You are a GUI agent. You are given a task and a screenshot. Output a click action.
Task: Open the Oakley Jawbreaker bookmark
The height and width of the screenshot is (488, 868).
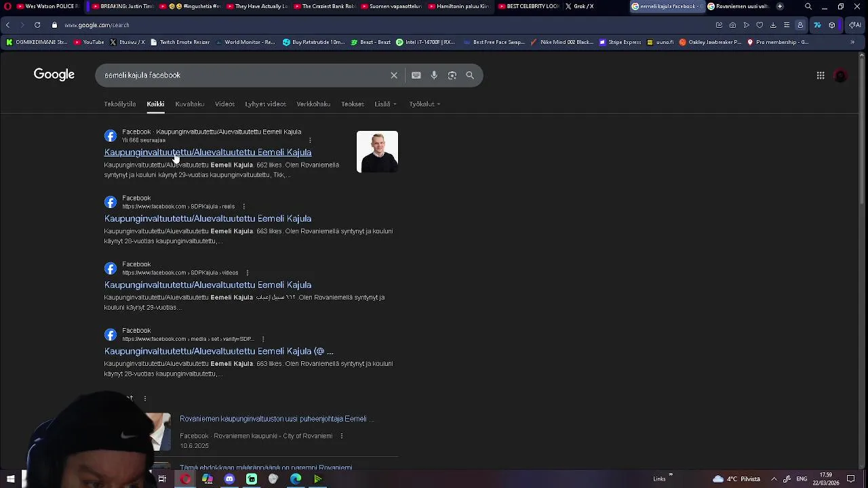tap(710, 42)
